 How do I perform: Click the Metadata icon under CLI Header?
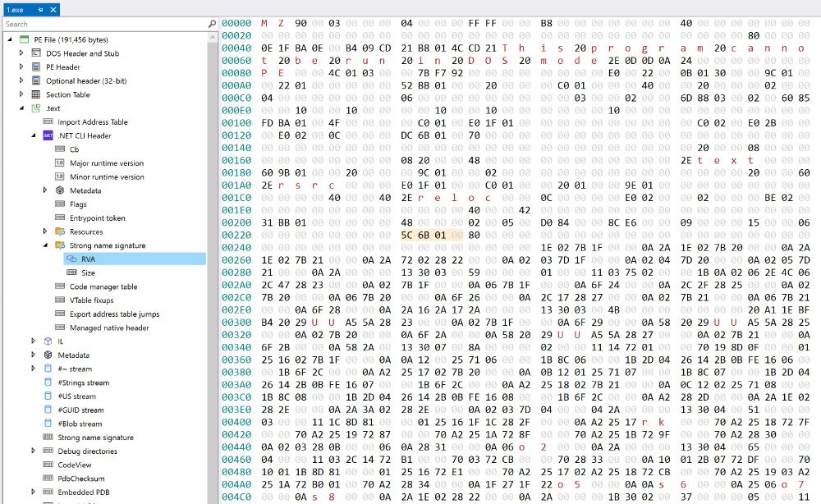60,190
